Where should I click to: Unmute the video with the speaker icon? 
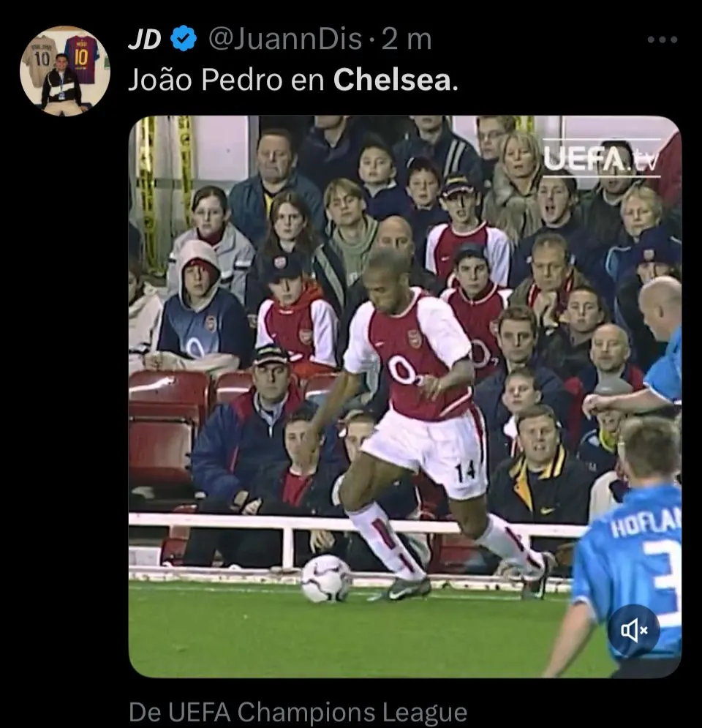pyautogui.click(x=634, y=631)
